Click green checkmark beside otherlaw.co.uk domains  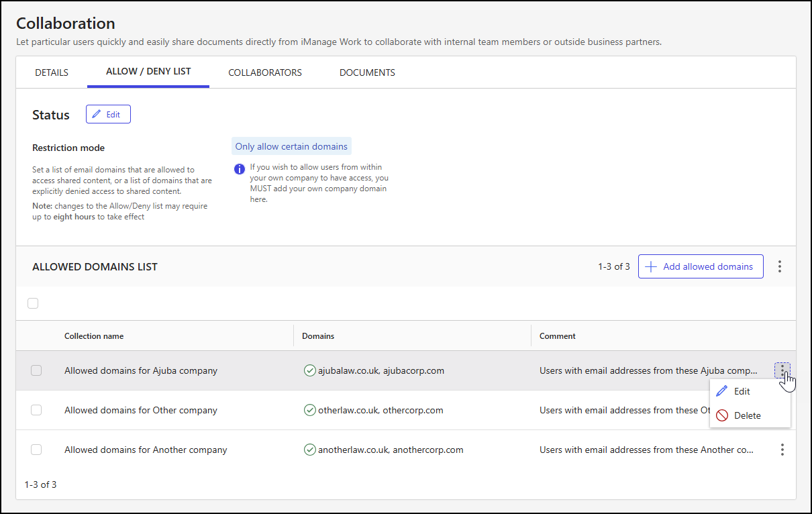[x=309, y=410]
